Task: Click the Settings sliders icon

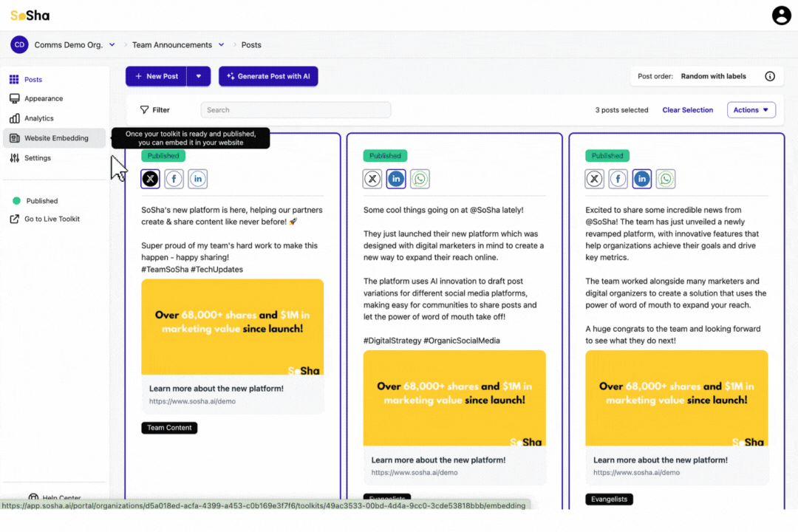Action: 14,158
